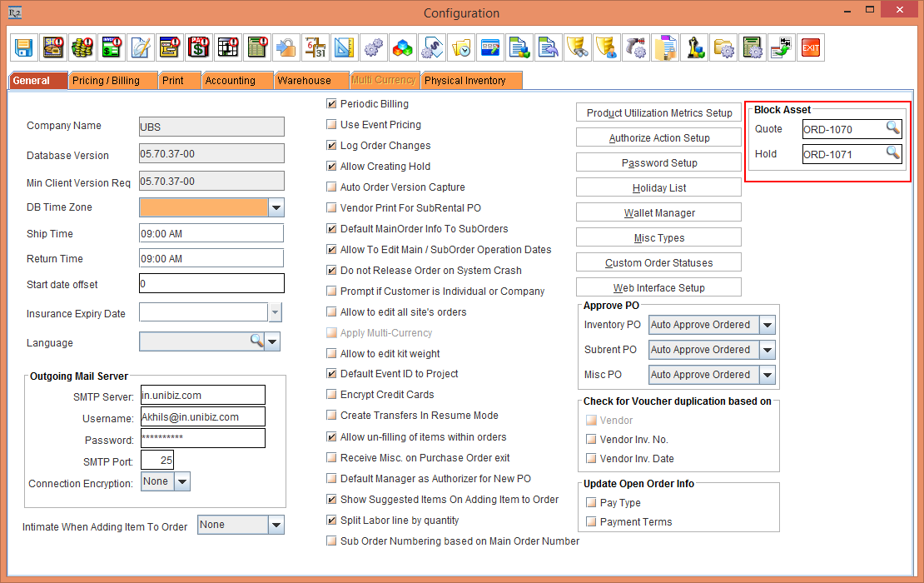Click the chess pawn toolbar icon
The width and height of the screenshot is (924, 583).
click(693, 47)
